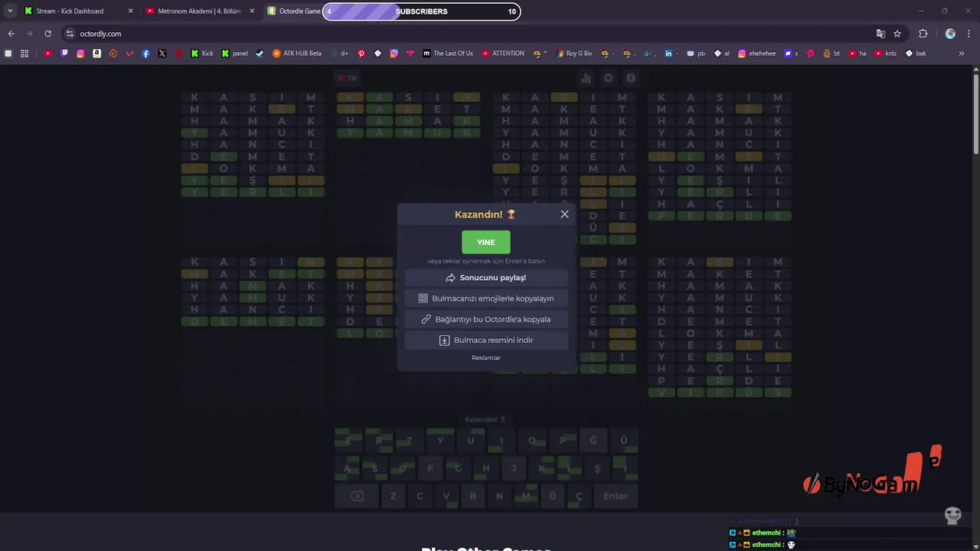Open the LinkedIn bookmark

tap(668, 54)
